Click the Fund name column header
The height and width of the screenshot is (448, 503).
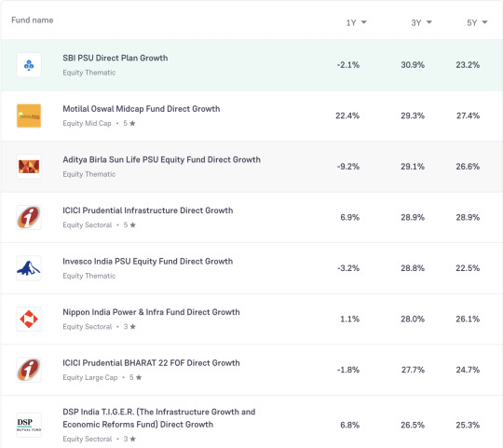click(33, 20)
